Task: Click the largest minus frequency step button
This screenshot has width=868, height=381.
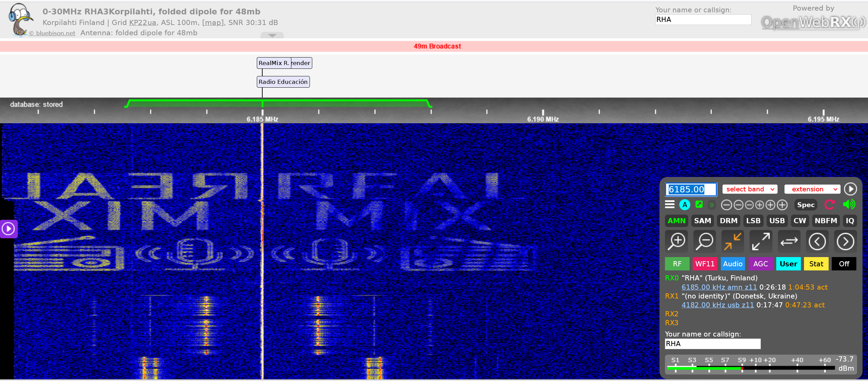Action: (x=726, y=205)
